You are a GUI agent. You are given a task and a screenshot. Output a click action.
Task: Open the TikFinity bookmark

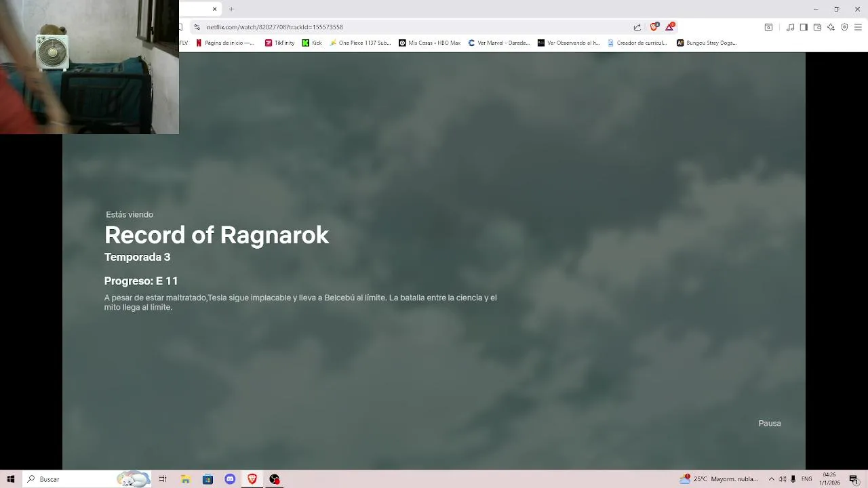(279, 43)
